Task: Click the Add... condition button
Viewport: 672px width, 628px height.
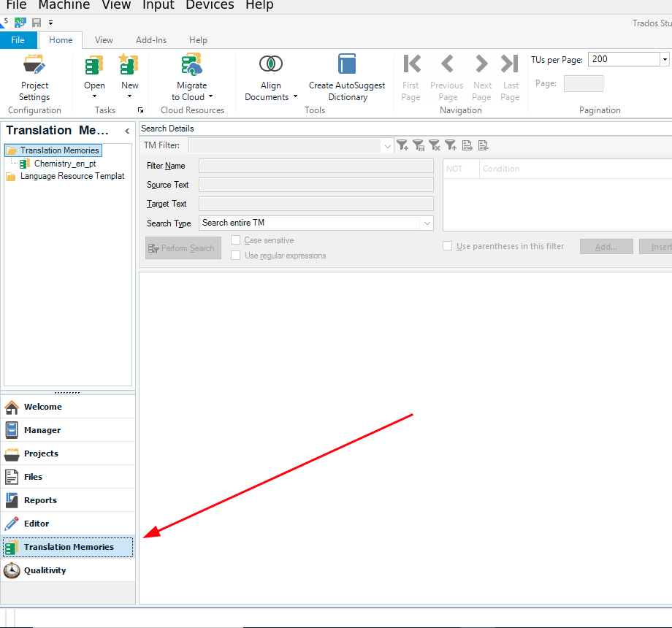Action: [606, 247]
